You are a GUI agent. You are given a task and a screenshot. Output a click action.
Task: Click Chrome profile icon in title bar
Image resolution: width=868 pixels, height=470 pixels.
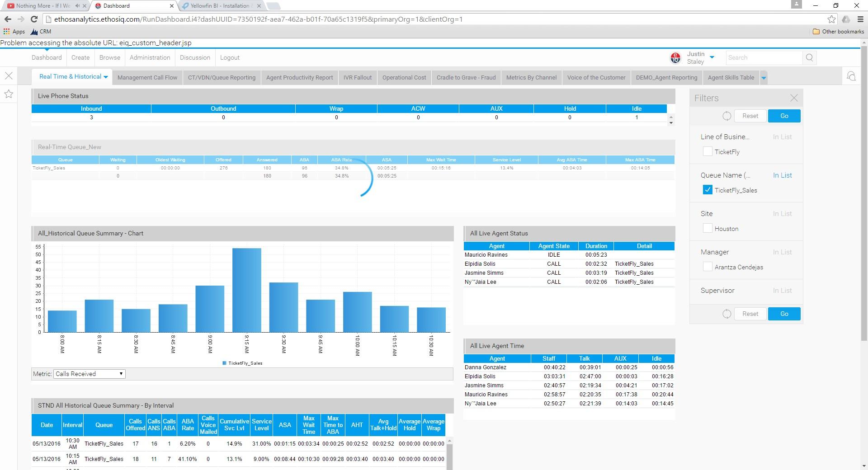(x=797, y=5)
